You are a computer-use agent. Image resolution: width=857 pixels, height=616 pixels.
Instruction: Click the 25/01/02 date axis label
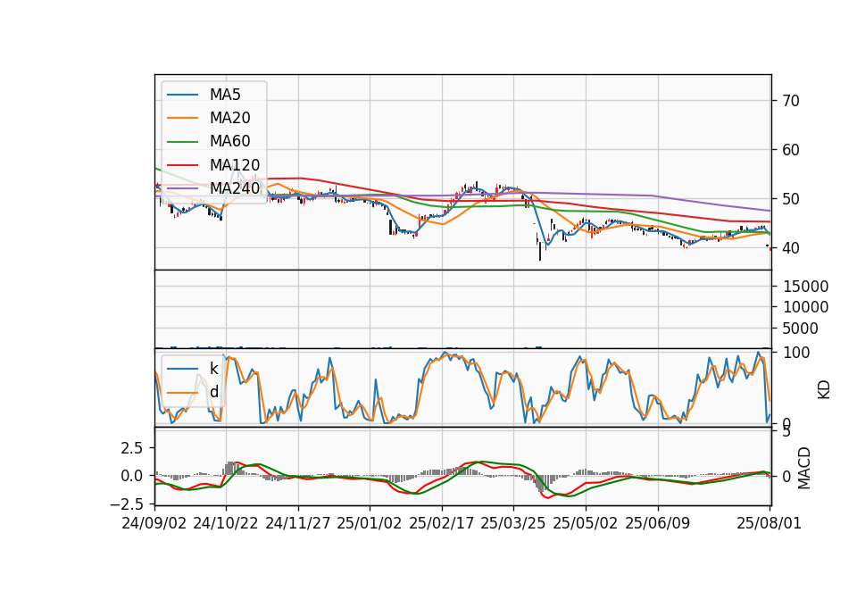[370, 523]
